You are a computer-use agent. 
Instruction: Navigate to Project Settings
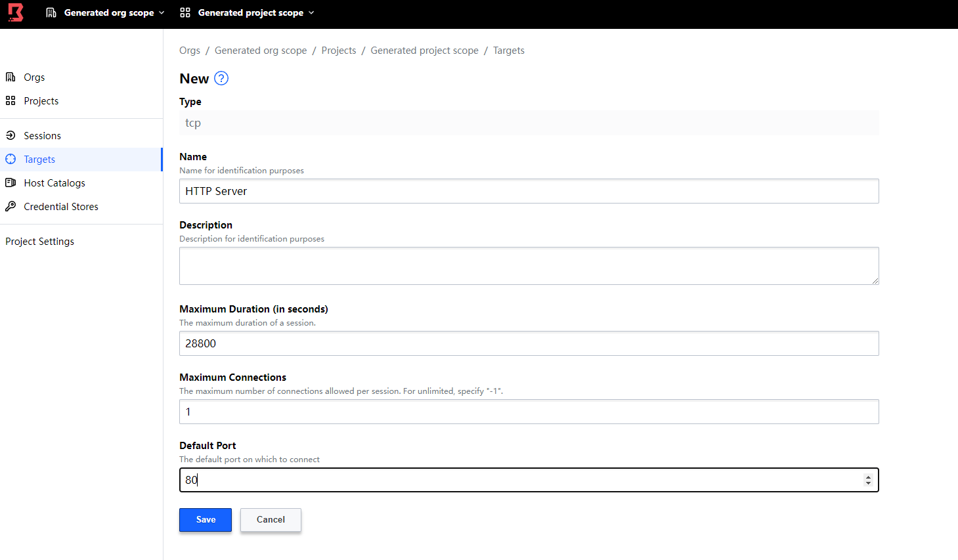[x=39, y=241]
